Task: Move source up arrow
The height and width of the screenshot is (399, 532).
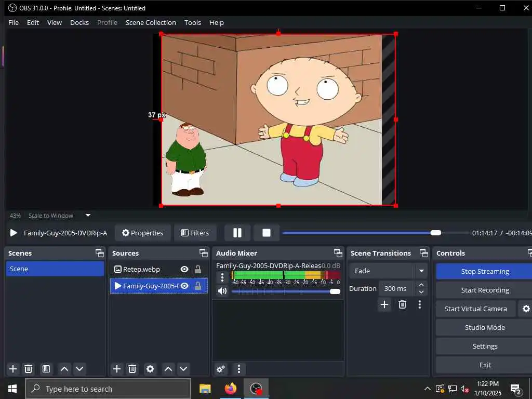Action: (168, 369)
